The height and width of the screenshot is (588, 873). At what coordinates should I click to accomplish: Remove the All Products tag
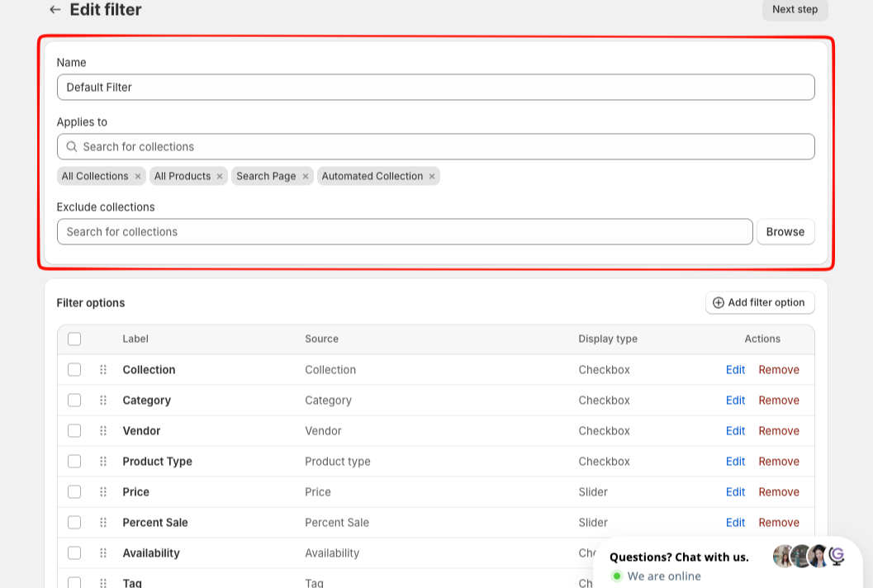pyautogui.click(x=220, y=177)
